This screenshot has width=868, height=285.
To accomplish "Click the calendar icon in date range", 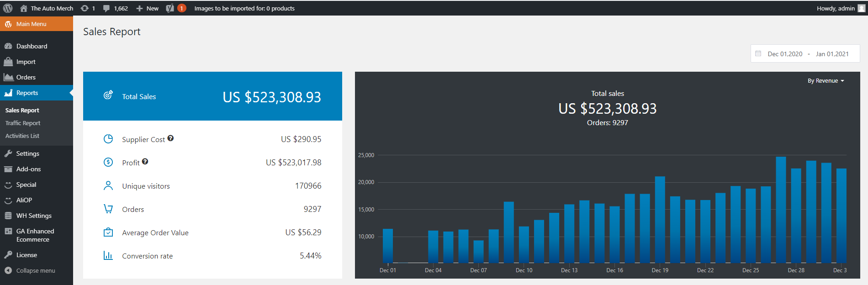I will (x=758, y=53).
